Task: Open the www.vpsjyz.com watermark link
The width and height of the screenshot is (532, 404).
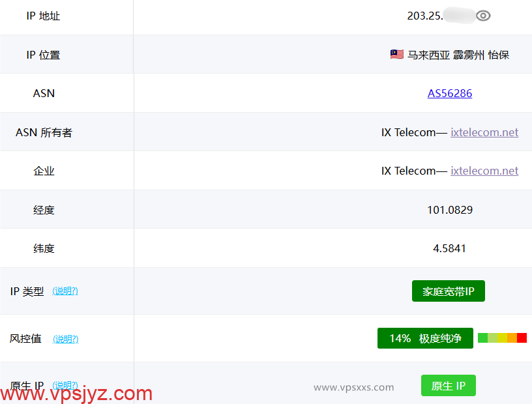Action: pyautogui.click(x=75, y=393)
